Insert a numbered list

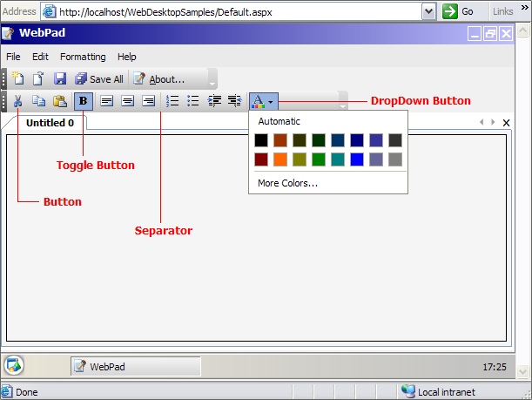[172, 101]
